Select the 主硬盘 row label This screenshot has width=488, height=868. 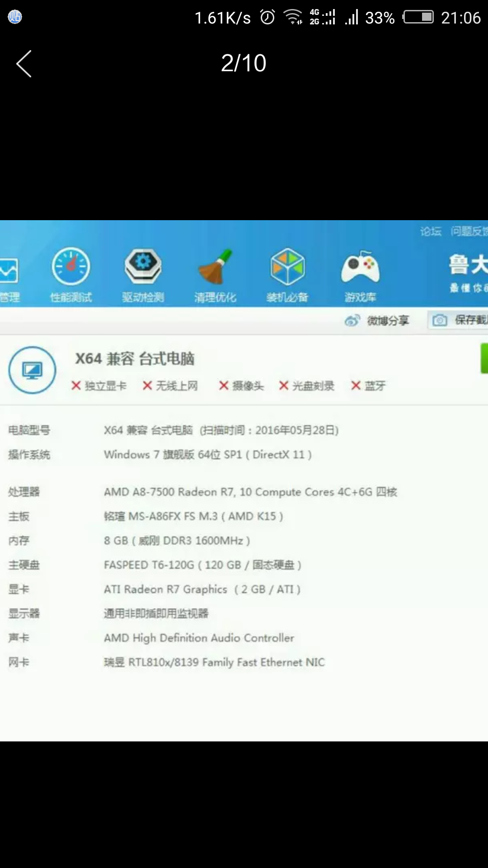click(24, 565)
